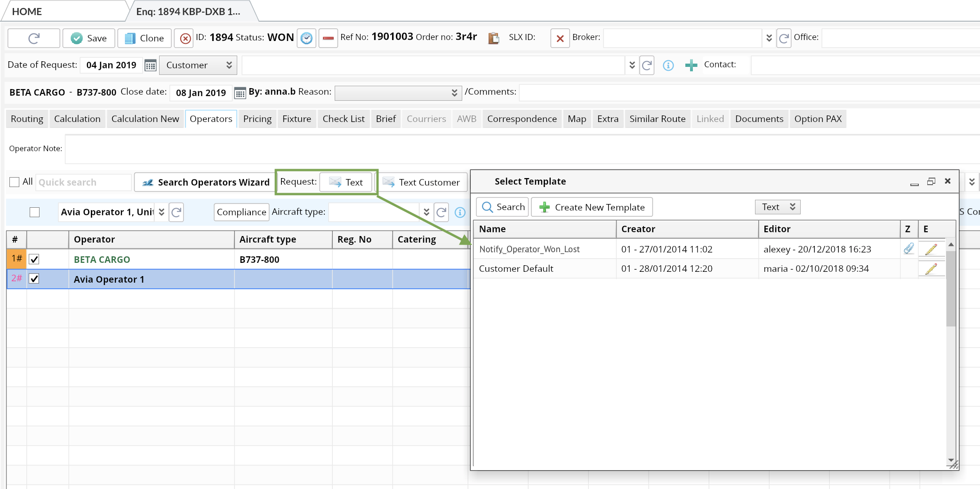
Task: Click the paperclip icon in the Notify_Operator_Won_Lost row
Action: (908, 249)
